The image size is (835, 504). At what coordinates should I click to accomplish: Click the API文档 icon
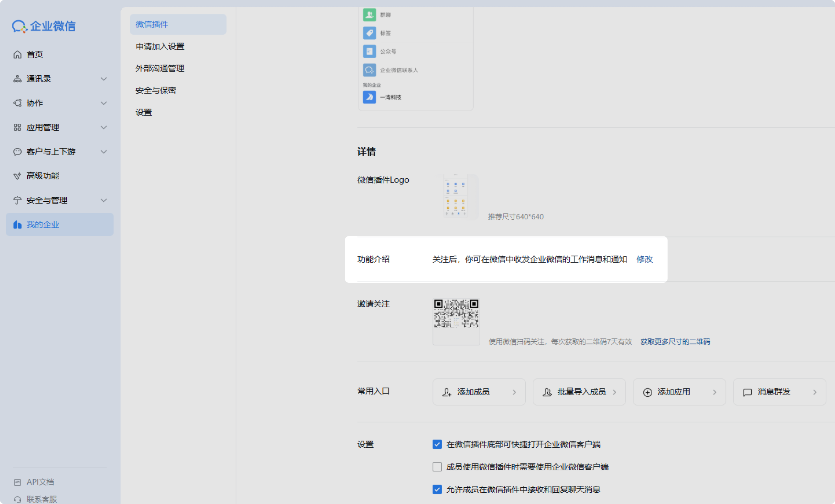(17, 482)
